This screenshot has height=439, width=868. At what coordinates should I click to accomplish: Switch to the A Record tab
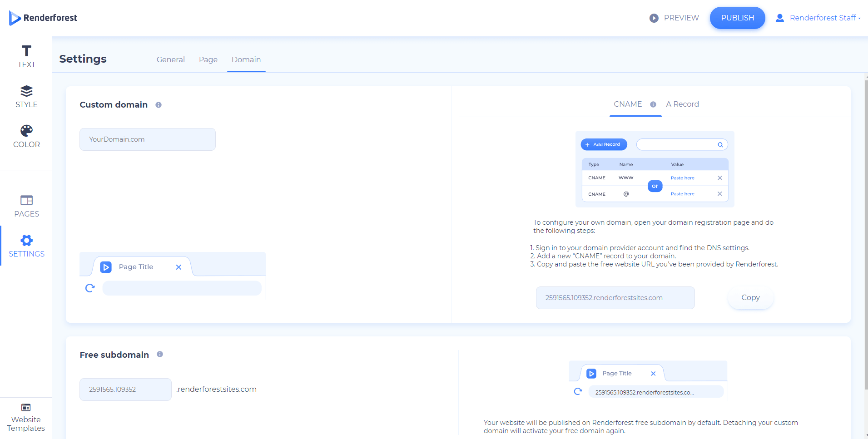tap(682, 104)
